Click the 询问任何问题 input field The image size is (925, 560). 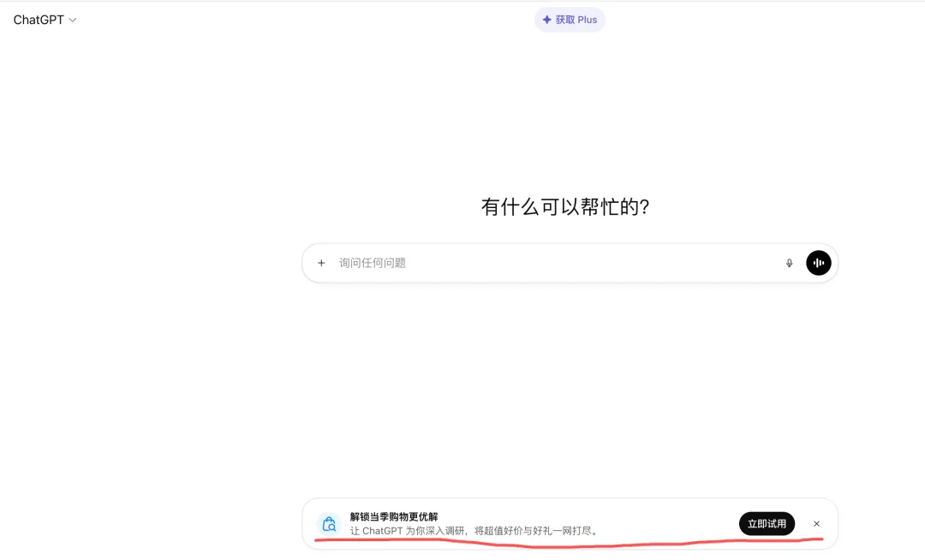[x=514, y=263]
